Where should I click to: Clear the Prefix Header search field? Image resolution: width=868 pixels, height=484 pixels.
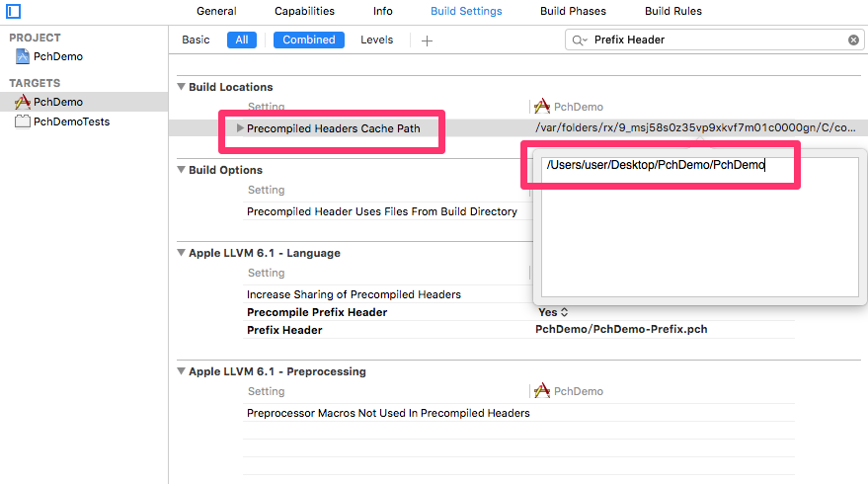click(x=853, y=40)
